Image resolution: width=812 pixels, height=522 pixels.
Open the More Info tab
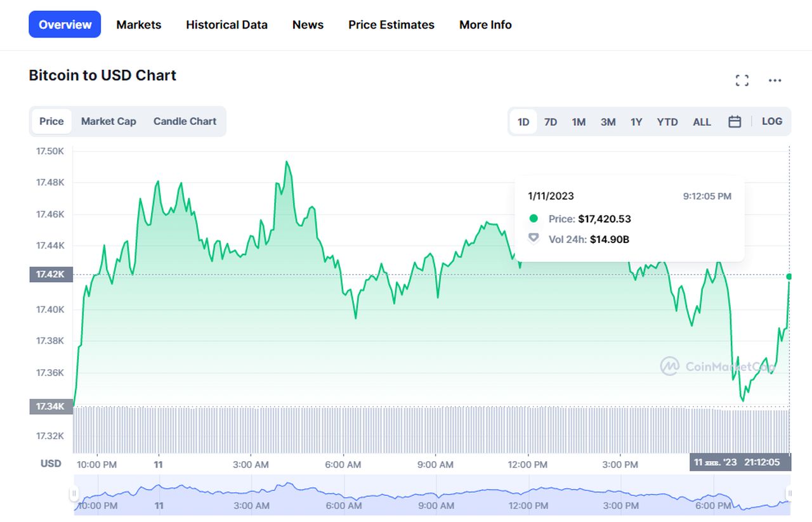click(485, 25)
